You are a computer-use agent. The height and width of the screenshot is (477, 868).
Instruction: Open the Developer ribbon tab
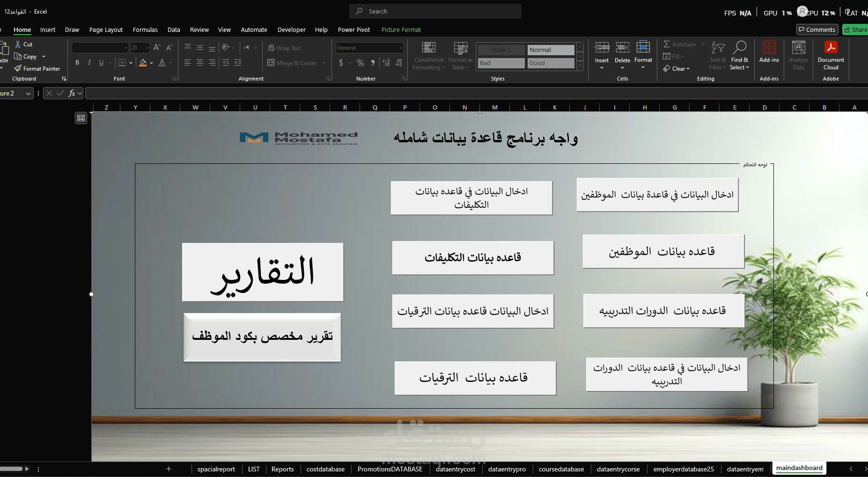coord(291,29)
